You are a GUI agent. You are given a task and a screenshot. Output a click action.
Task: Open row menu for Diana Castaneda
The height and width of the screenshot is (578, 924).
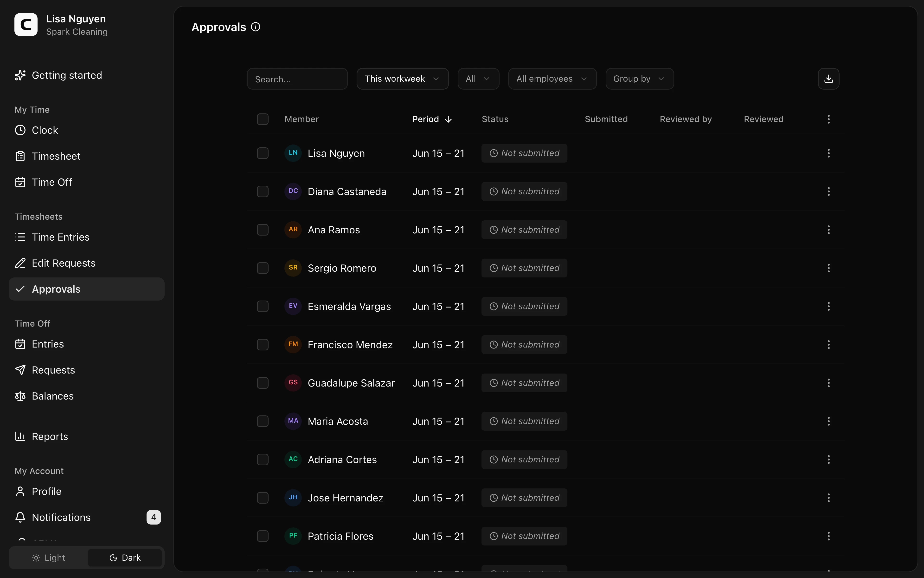(828, 191)
